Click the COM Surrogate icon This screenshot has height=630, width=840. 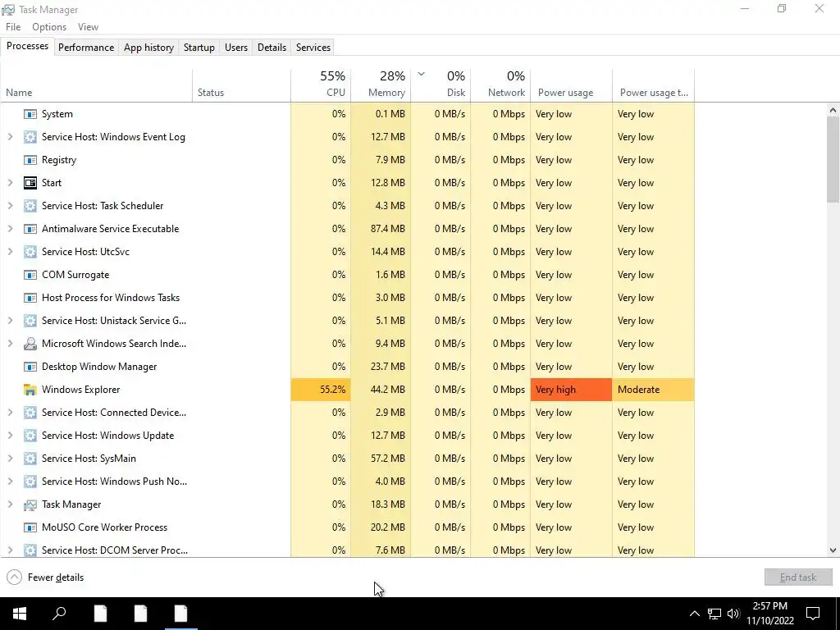30,275
